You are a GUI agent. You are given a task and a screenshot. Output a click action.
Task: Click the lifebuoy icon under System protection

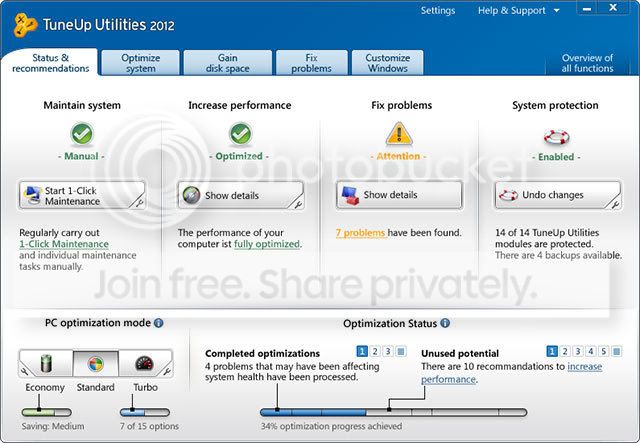(x=556, y=137)
